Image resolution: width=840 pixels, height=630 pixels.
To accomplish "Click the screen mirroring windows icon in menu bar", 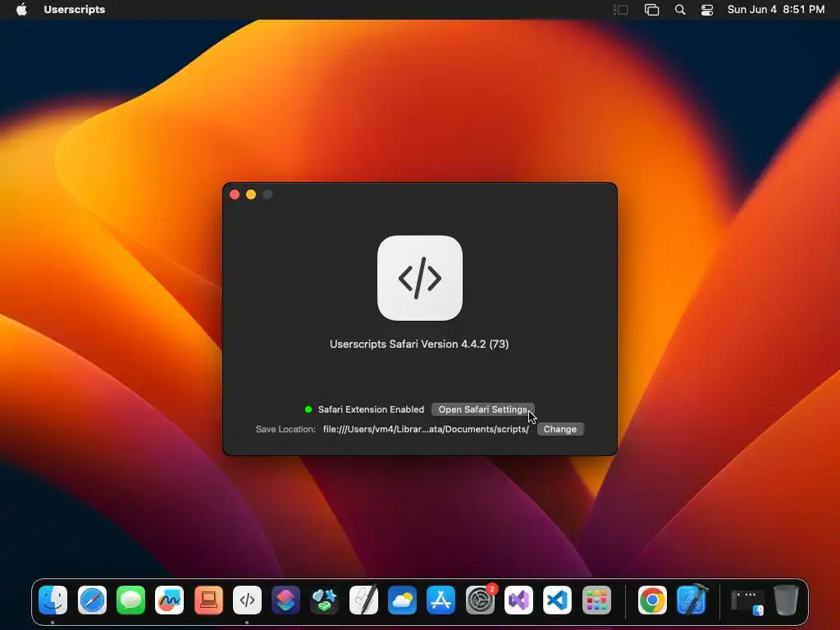I will point(651,10).
